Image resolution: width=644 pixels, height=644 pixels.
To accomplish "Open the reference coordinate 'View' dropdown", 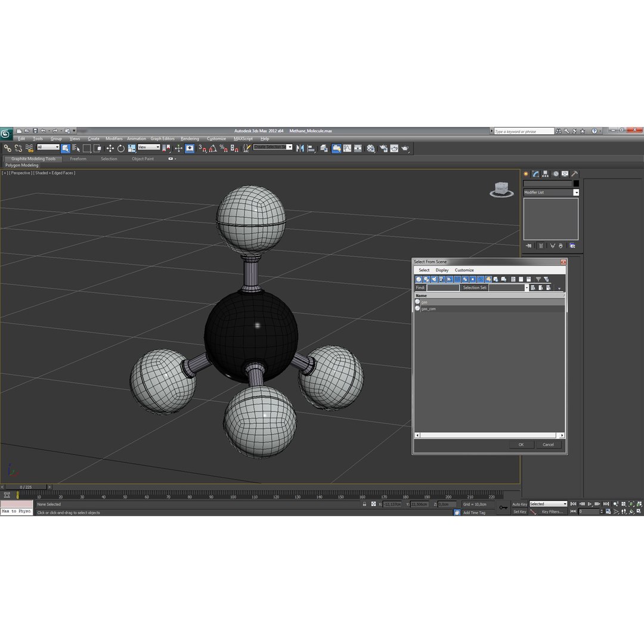I will click(148, 147).
